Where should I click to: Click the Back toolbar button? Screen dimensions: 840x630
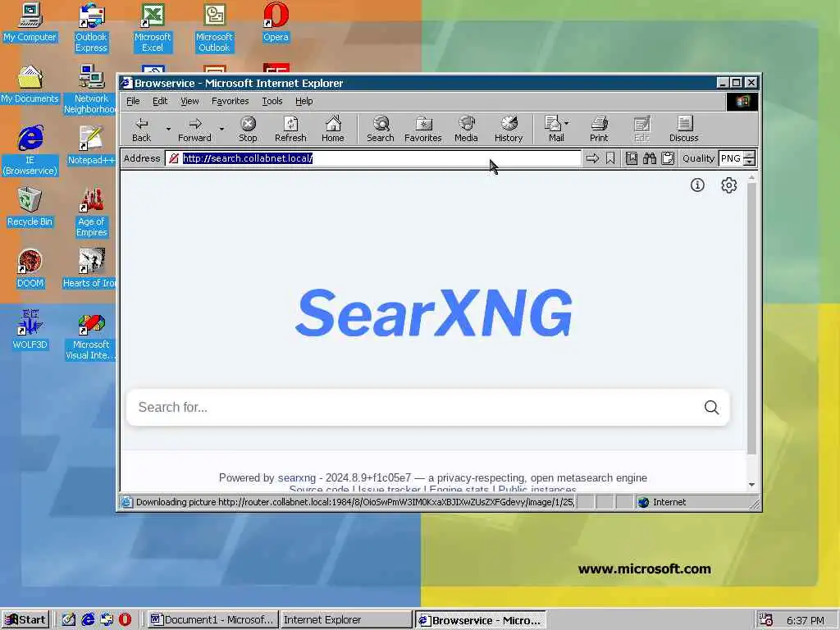[x=141, y=129]
